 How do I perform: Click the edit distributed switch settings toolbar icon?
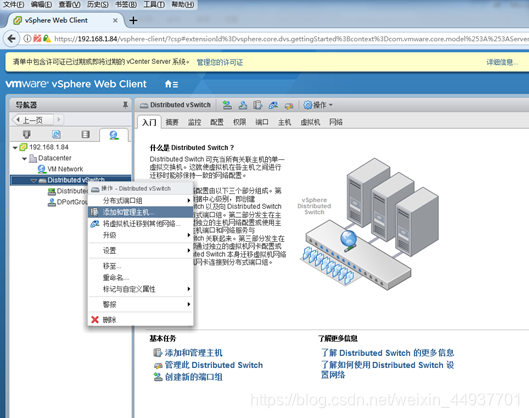click(x=289, y=106)
